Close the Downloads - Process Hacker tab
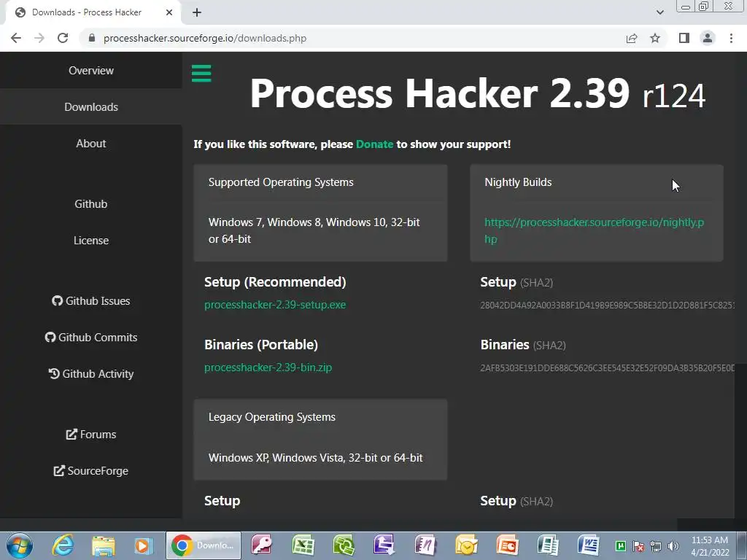This screenshot has width=747, height=560. [169, 12]
